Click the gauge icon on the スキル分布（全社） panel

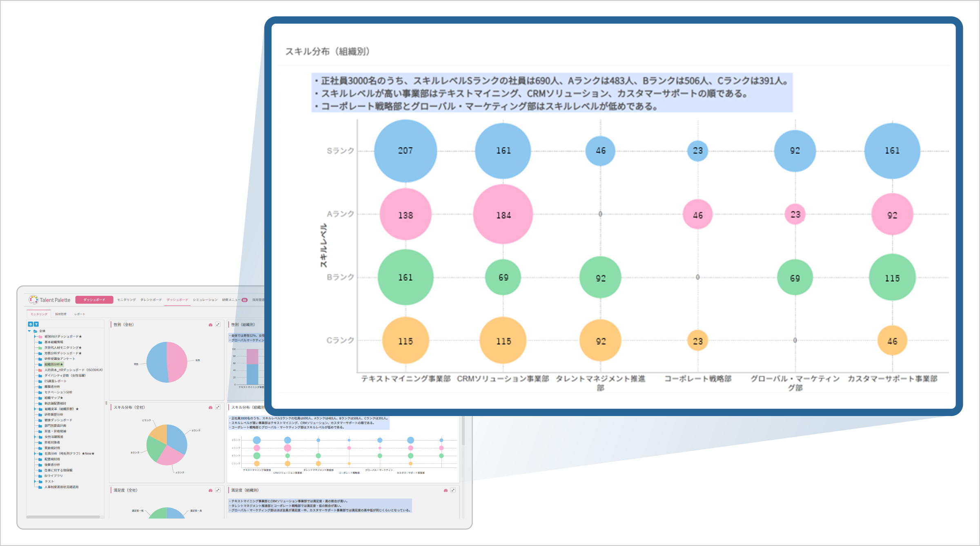click(211, 407)
